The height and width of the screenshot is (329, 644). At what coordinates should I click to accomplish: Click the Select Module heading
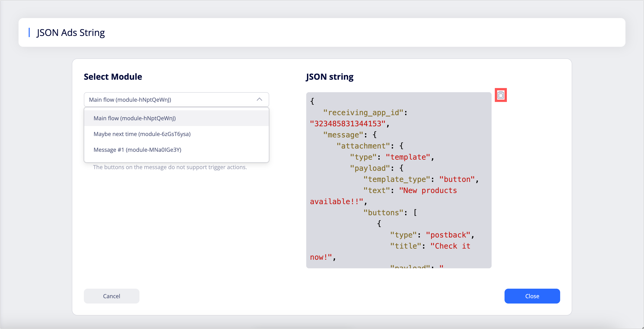coord(113,77)
